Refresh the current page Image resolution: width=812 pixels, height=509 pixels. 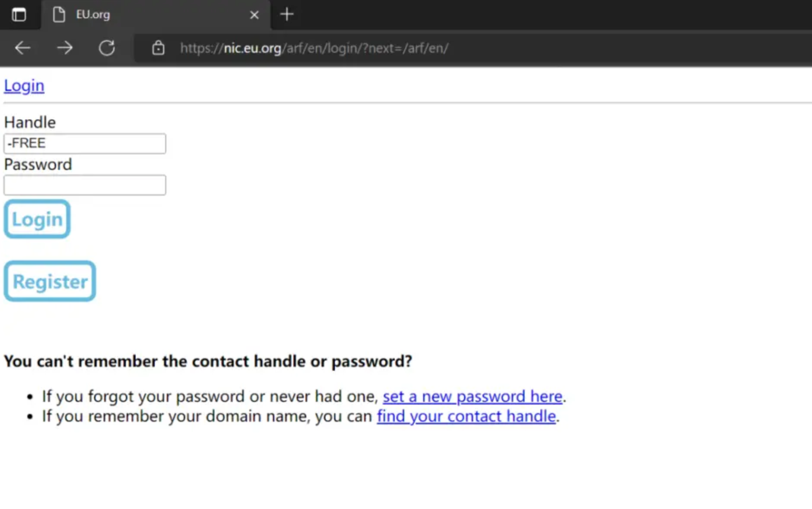pos(107,48)
